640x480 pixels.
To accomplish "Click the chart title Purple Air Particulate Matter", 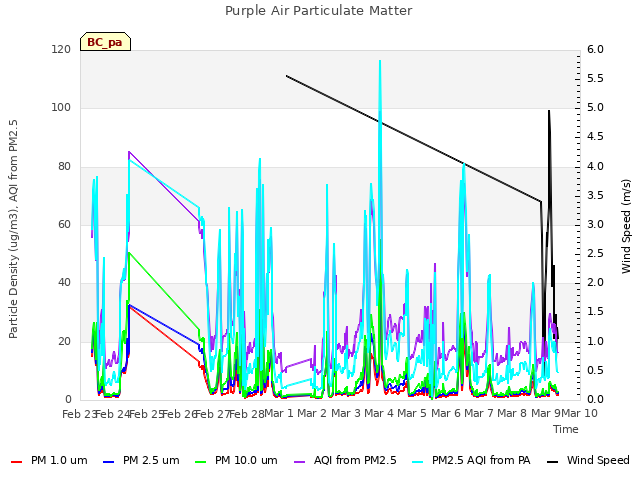I will [x=319, y=11].
